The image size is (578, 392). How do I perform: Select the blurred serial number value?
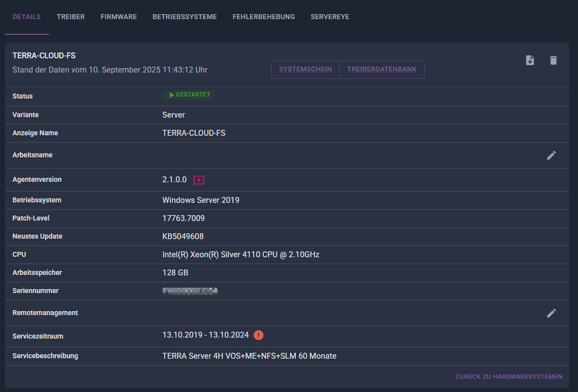pos(190,291)
